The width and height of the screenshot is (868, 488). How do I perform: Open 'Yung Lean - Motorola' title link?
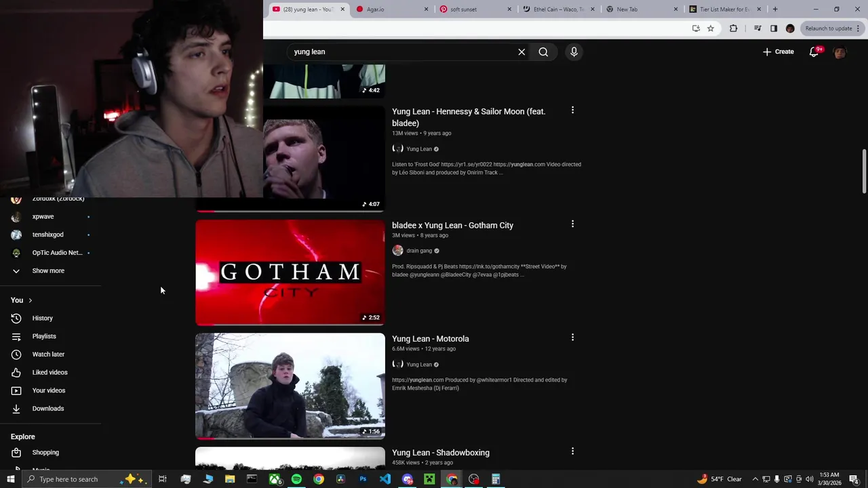pos(430,339)
